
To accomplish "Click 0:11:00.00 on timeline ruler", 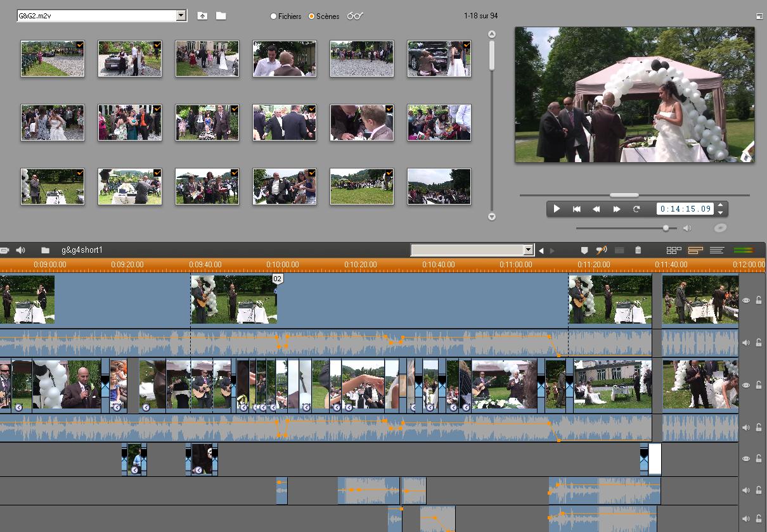I will point(515,265).
